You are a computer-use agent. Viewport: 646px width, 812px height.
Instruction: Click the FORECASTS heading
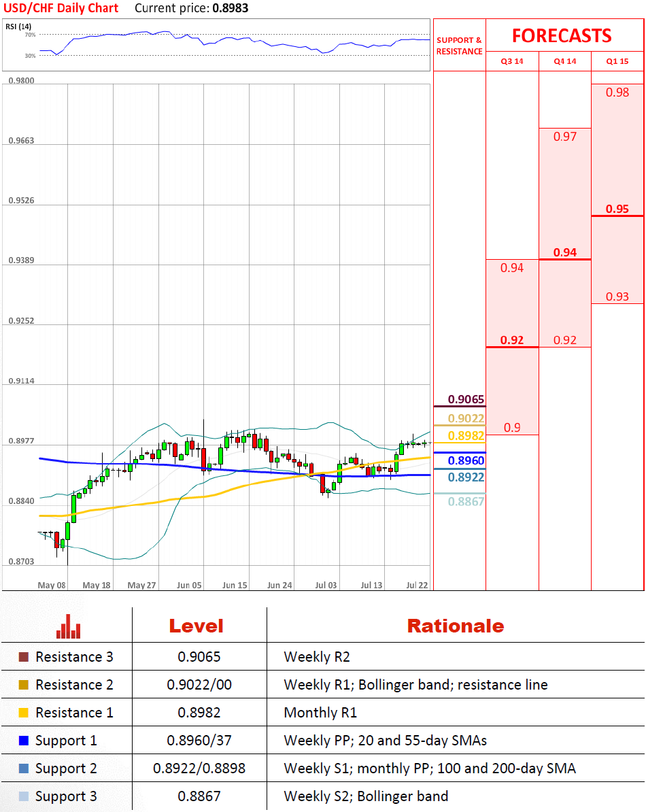562,35
